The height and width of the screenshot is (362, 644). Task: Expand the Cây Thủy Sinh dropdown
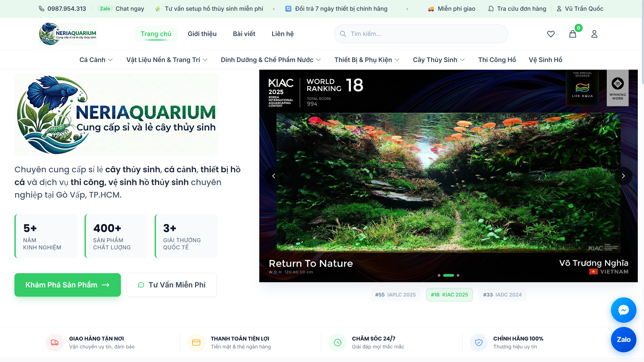coord(439,60)
